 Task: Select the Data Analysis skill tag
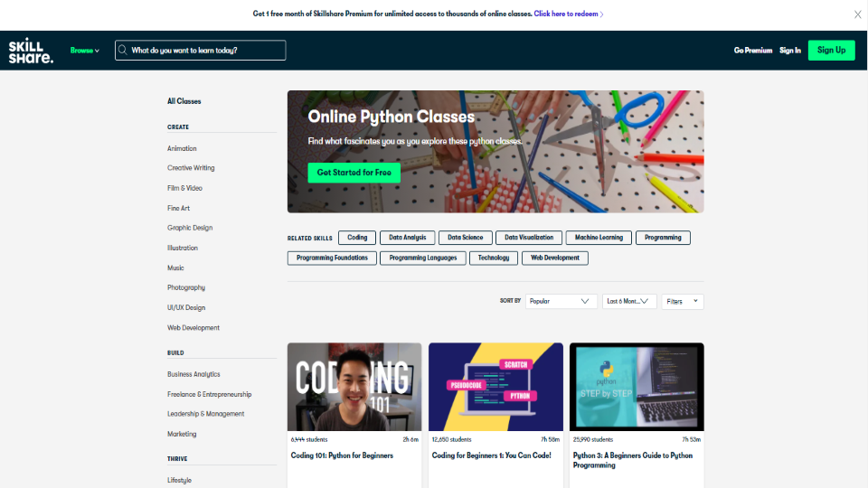pos(408,238)
